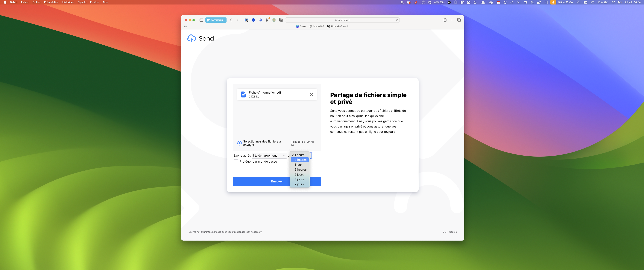Click the send.mni.li address bar
644x270 pixels.
pyautogui.click(x=342, y=20)
